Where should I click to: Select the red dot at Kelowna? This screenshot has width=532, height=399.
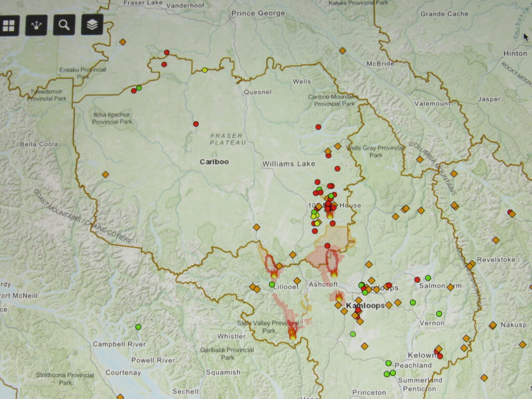440,356
